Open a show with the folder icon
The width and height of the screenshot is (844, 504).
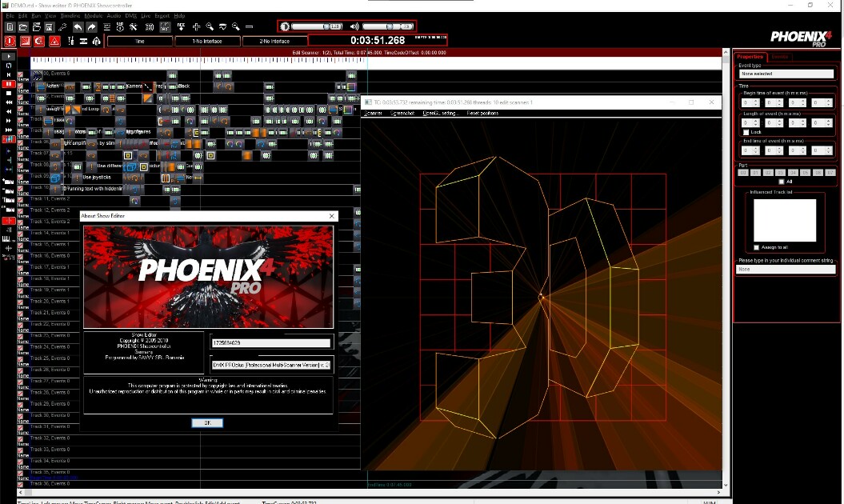pyautogui.click(x=23, y=27)
